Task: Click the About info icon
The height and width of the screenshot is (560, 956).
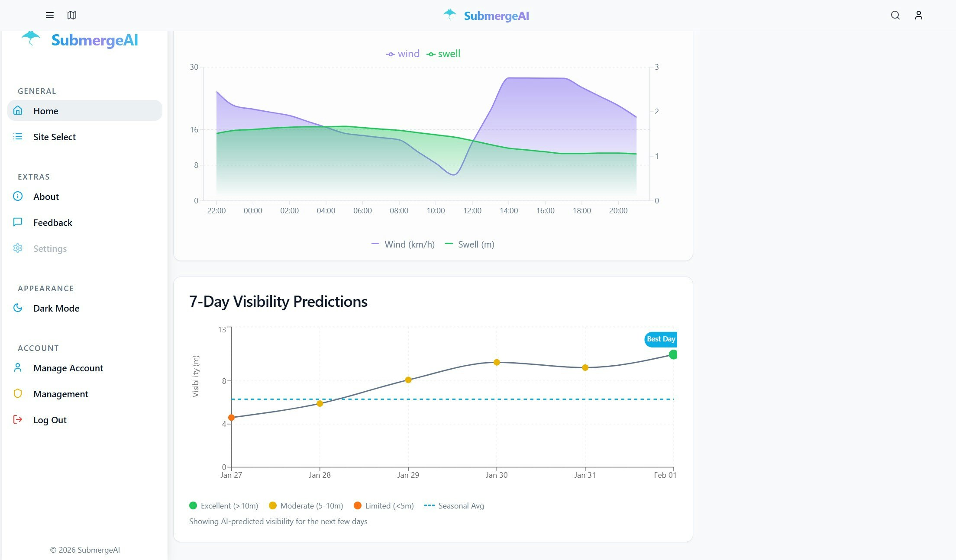Action: [x=18, y=196]
